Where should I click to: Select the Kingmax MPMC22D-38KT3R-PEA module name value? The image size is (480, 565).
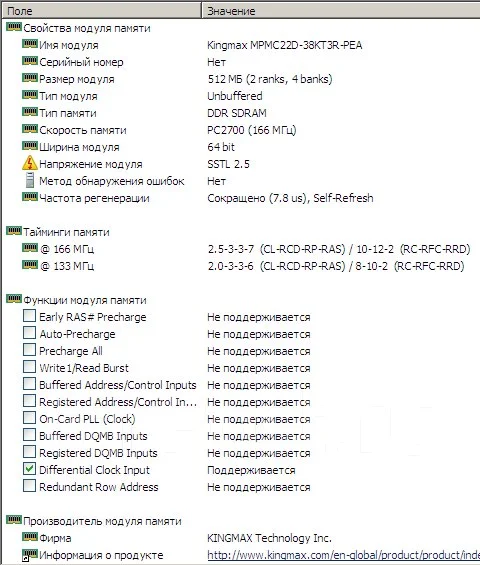285,45
